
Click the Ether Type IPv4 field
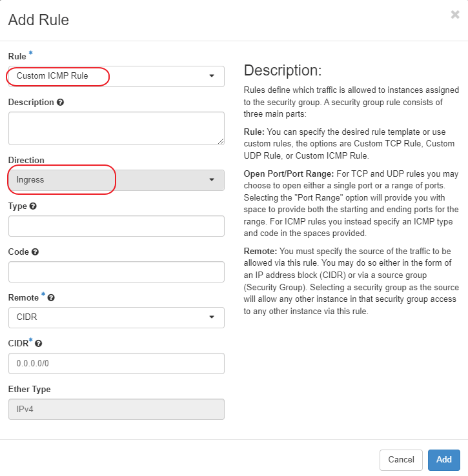(x=116, y=409)
